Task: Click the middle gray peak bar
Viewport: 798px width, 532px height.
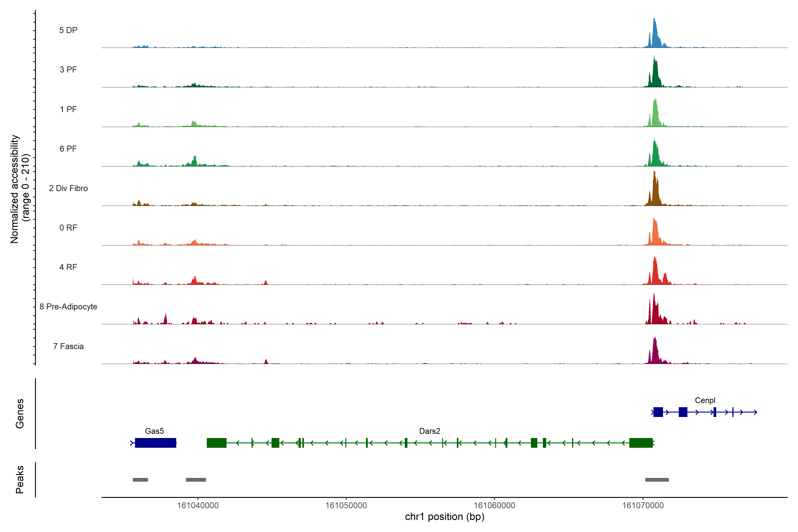Action: pyautogui.click(x=196, y=480)
